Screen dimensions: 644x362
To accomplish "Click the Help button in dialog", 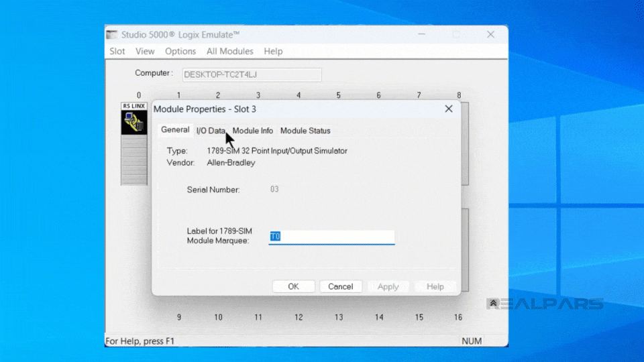I will coord(435,286).
